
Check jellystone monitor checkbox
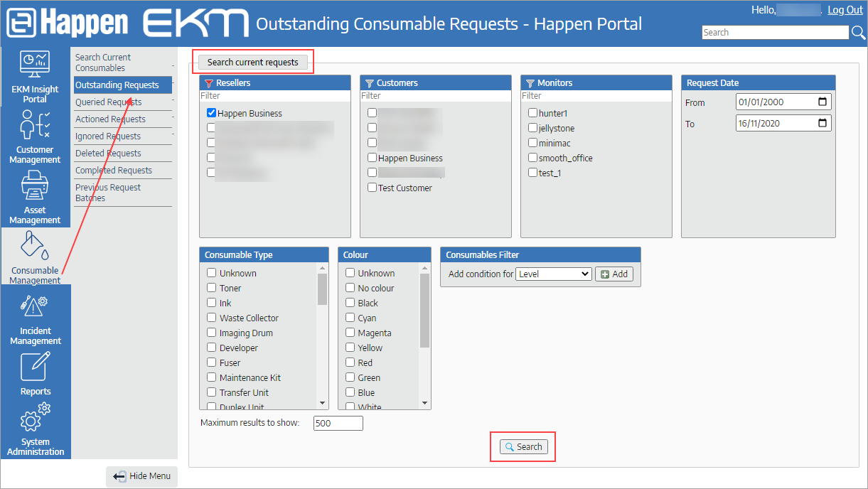click(x=532, y=128)
